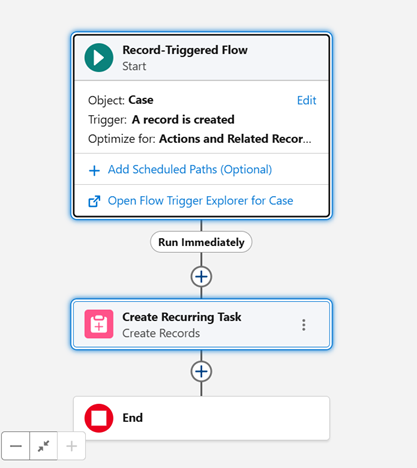This screenshot has width=417, height=468.
Task: Click the pink Create Records icon
Action: coord(99,324)
